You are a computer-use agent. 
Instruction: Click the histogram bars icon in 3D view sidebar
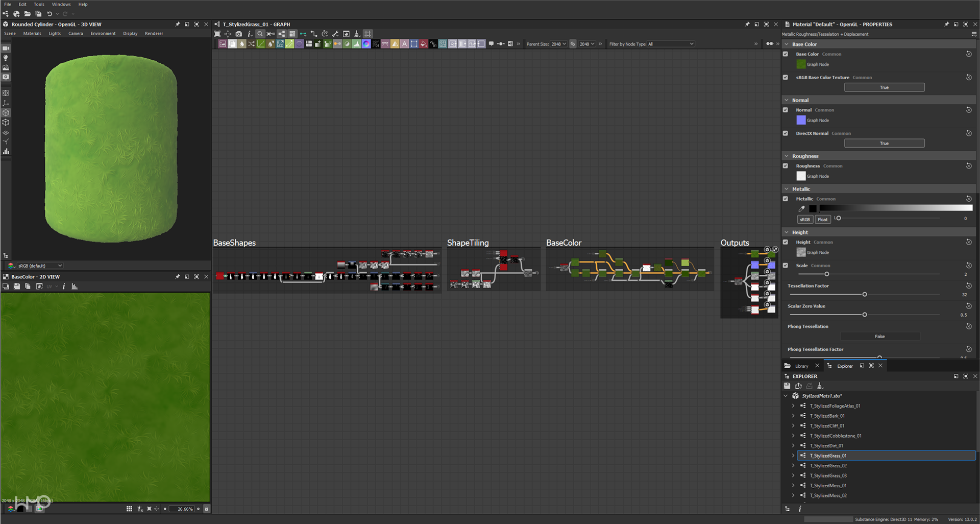[6, 151]
